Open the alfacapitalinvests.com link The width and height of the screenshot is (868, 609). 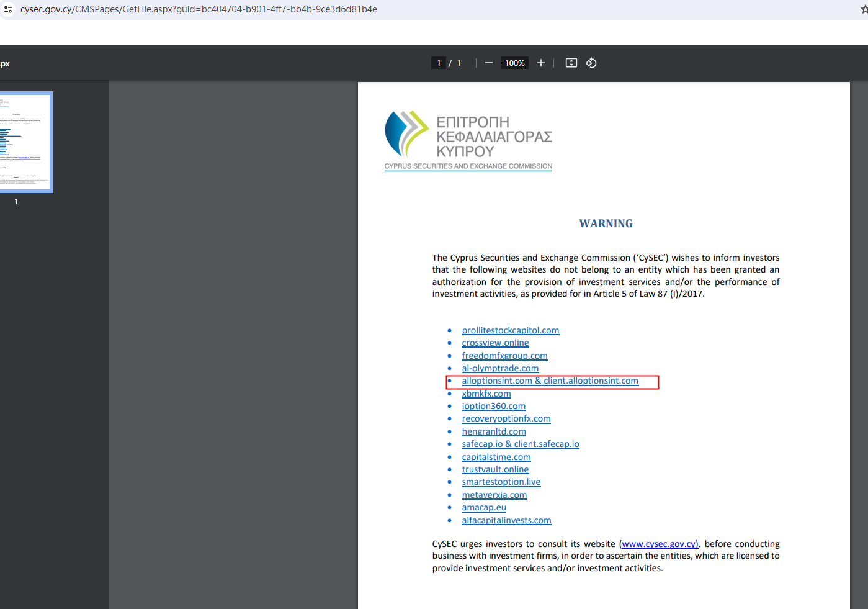coord(507,520)
